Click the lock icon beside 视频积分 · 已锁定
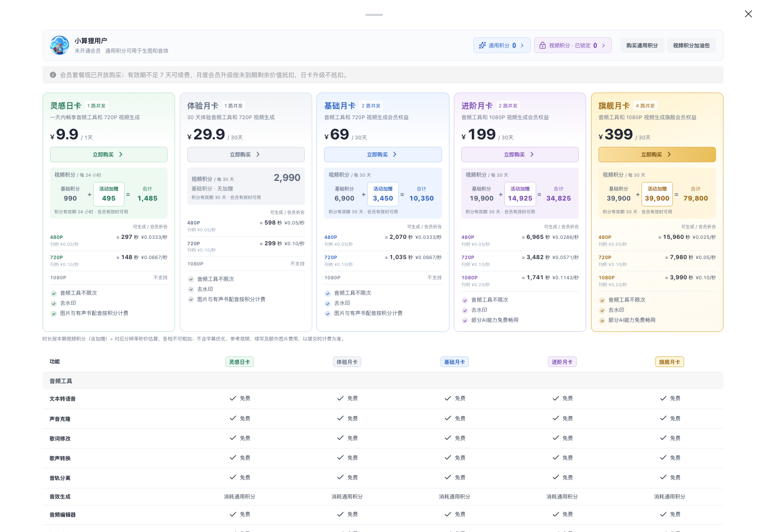The height and width of the screenshot is (532, 766). coord(543,46)
